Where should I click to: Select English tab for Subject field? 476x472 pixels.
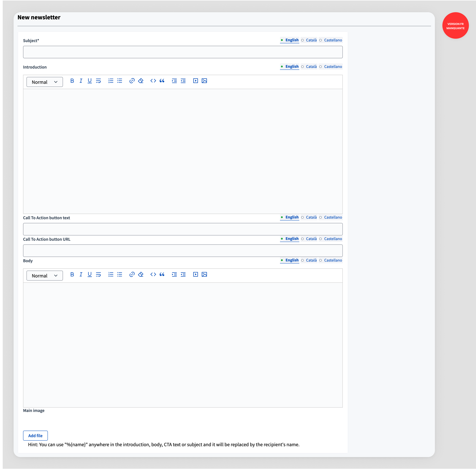[x=289, y=40]
